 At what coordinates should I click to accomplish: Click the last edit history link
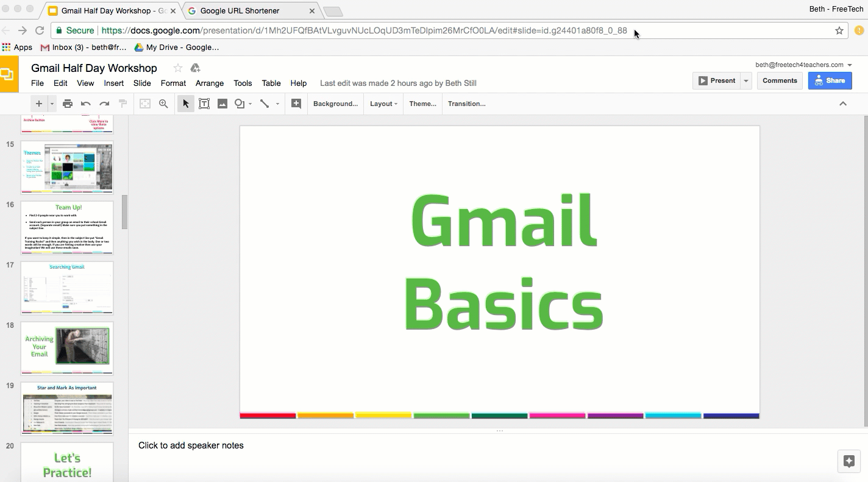[x=398, y=83]
